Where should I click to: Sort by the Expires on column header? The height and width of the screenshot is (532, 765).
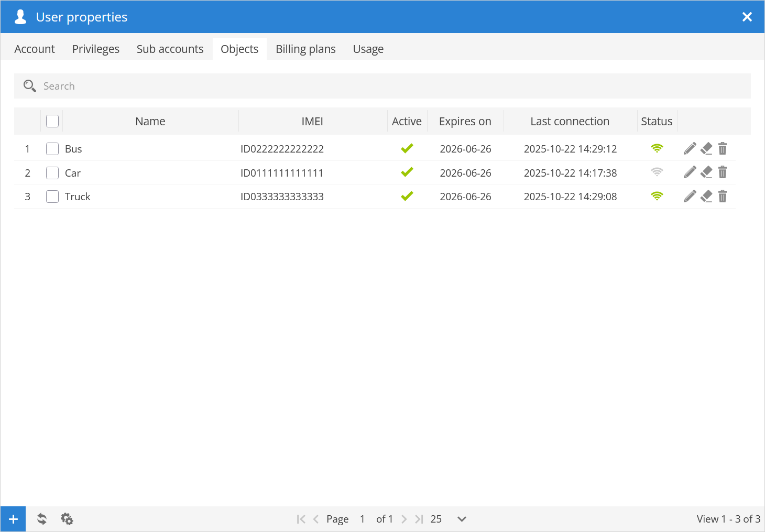465,121
